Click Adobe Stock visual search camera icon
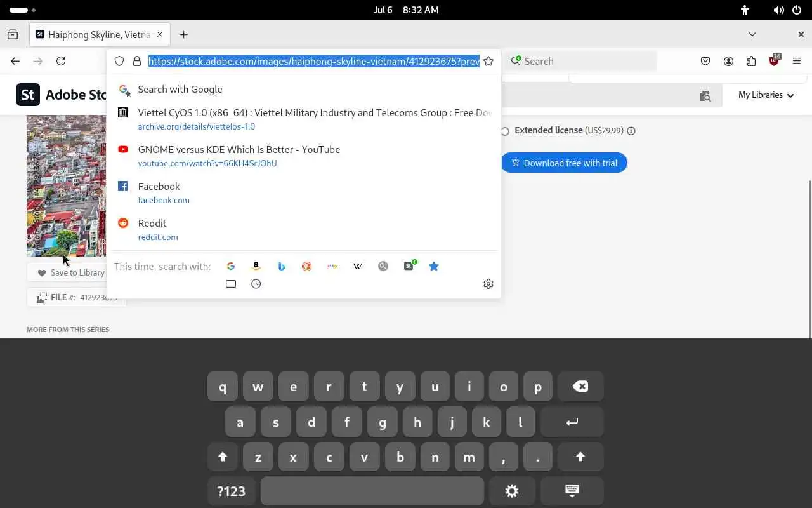This screenshot has height=508, width=812. [705, 96]
